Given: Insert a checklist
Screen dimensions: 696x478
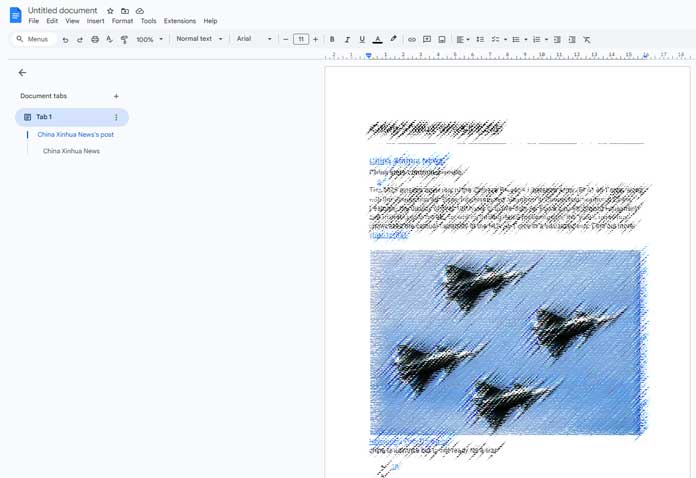Looking at the screenshot, I should tap(495, 40).
